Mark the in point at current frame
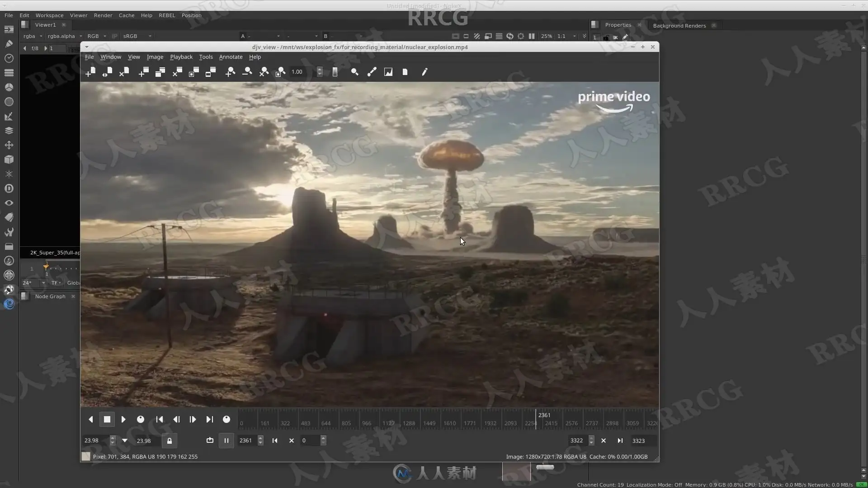 275,441
